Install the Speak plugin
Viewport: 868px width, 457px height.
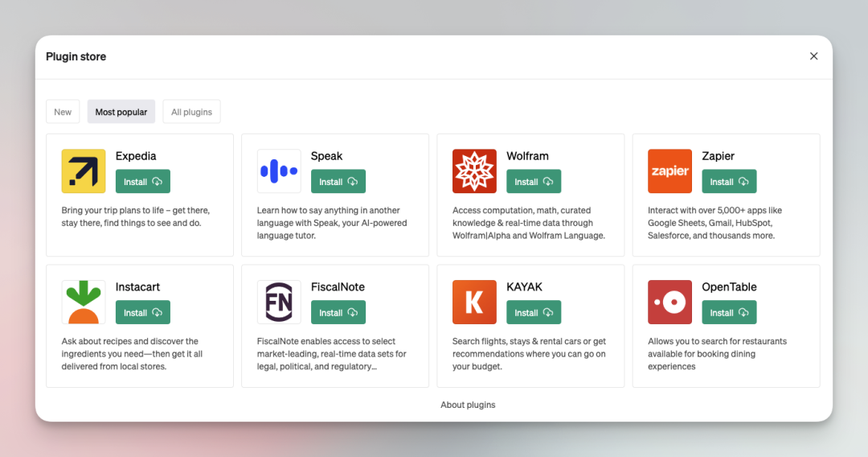click(338, 182)
